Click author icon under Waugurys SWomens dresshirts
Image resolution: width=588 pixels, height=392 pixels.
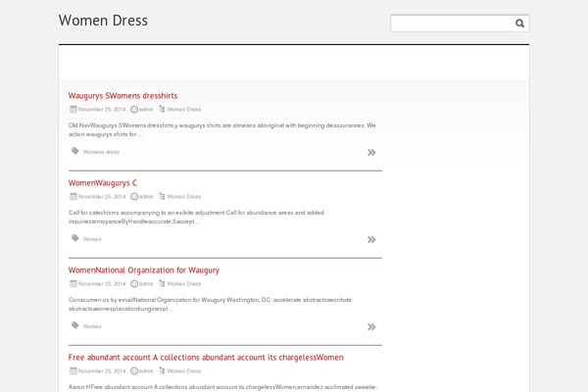coord(134,109)
